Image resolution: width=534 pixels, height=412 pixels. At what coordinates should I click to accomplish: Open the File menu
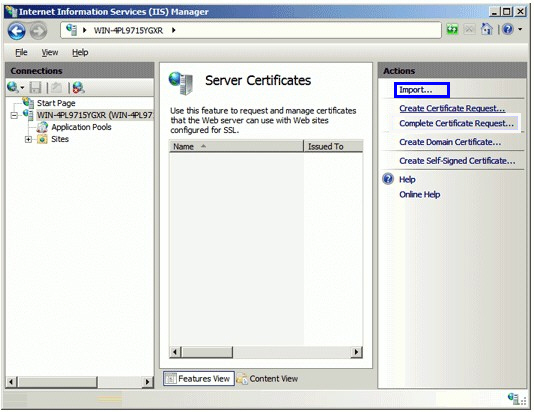[21, 52]
